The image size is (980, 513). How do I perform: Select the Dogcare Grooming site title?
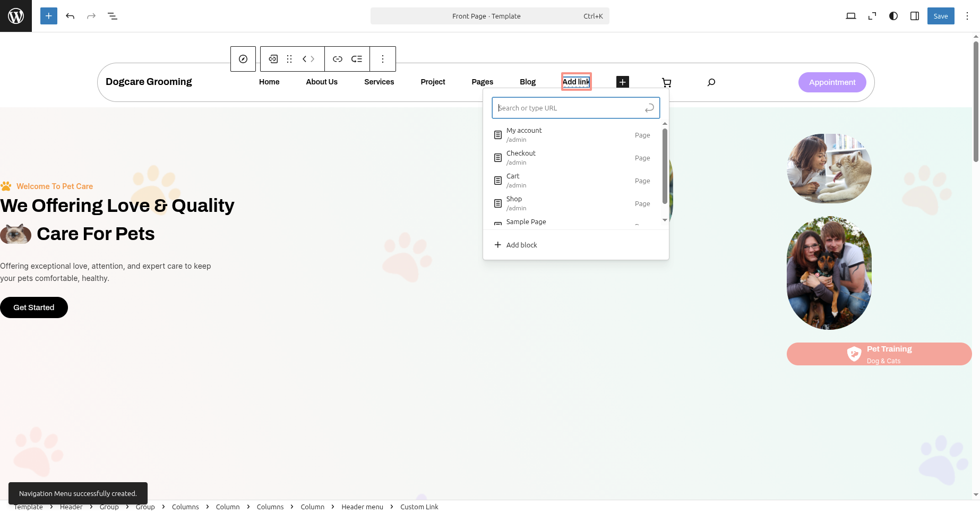pyautogui.click(x=149, y=82)
